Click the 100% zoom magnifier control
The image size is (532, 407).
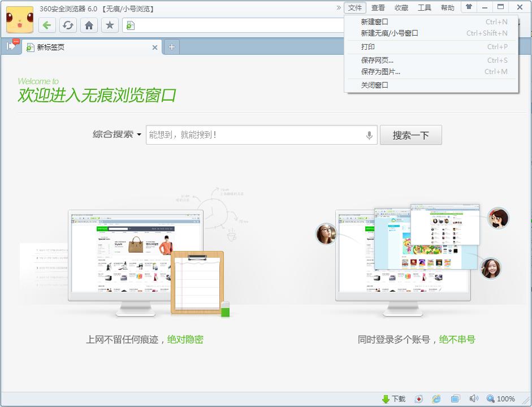501,399
